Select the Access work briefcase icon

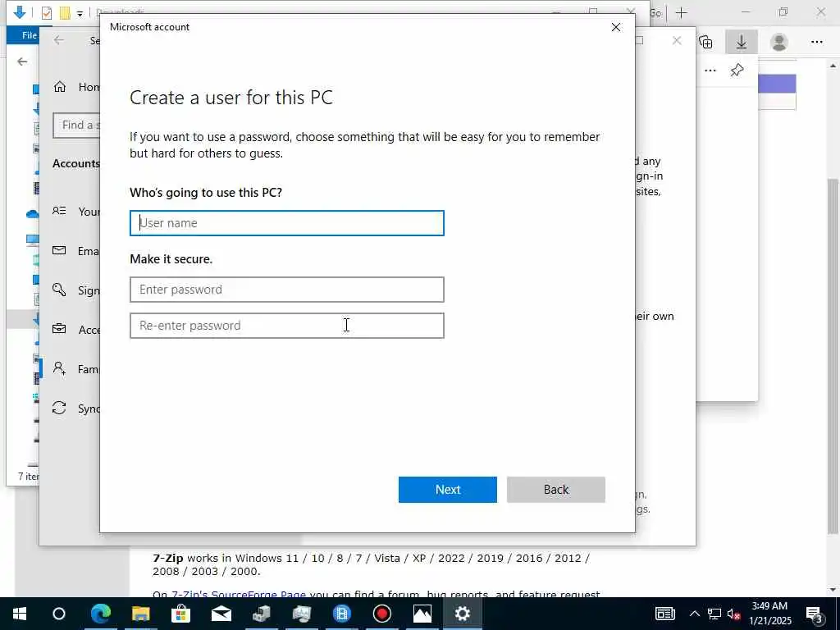coord(59,329)
